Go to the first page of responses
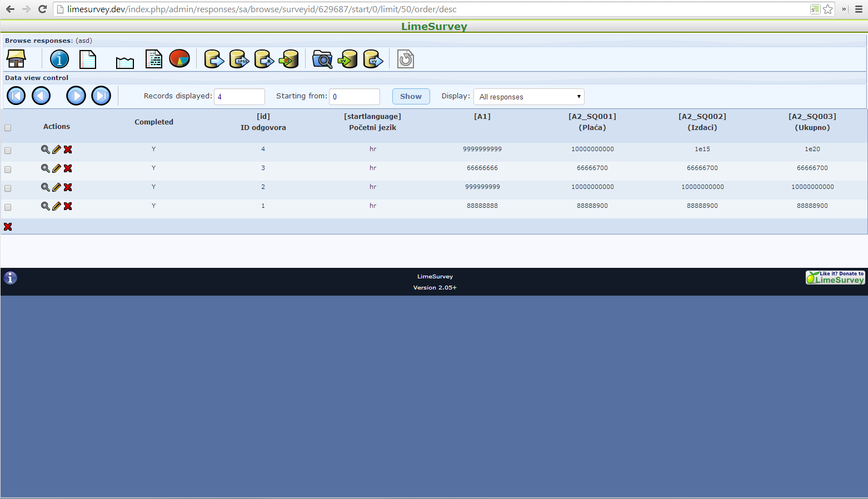The image size is (868, 499). pyautogui.click(x=16, y=96)
